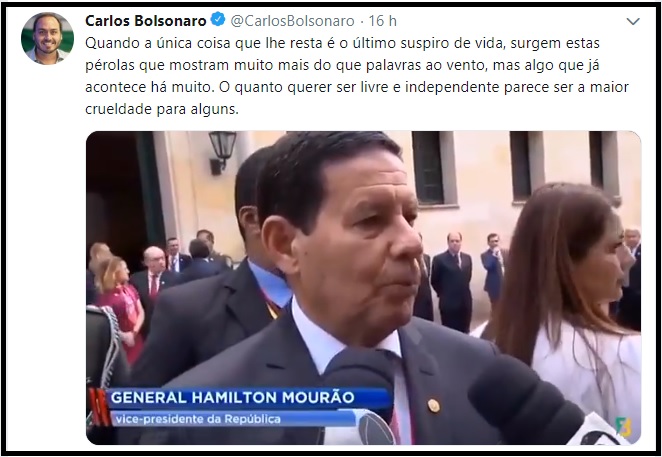Expand the tweet options chevron arrow
This screenshot has height=457, width=662.
[633, 21]
